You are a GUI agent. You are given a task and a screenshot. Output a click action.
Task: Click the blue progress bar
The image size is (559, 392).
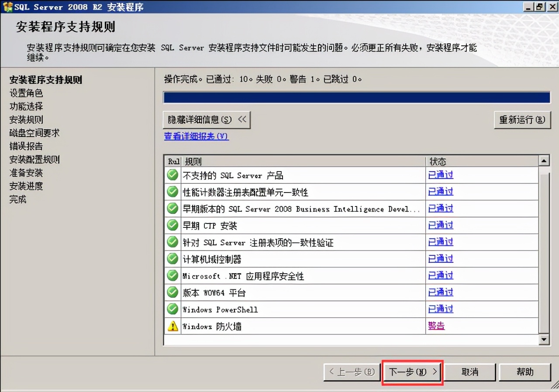357,97
